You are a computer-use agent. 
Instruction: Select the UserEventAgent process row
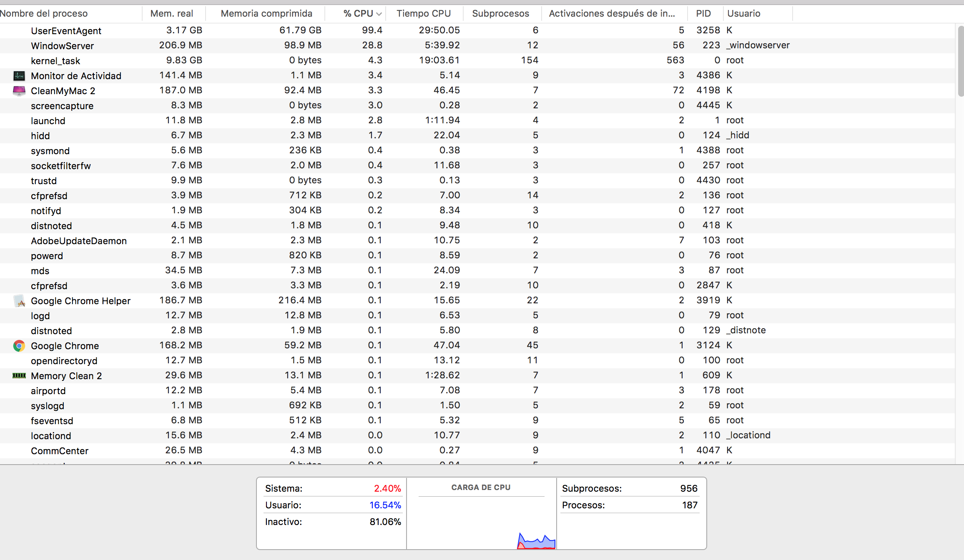[477, 30]
